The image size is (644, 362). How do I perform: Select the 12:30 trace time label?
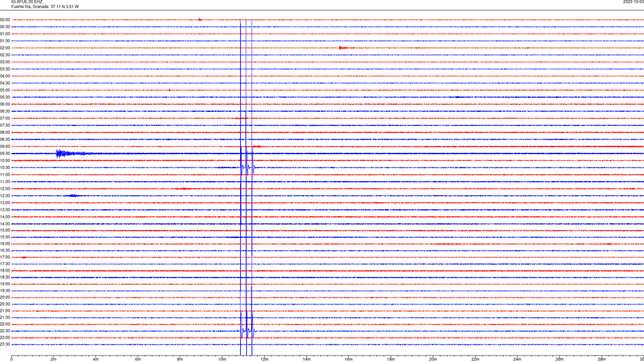click(x=5, y=196)
